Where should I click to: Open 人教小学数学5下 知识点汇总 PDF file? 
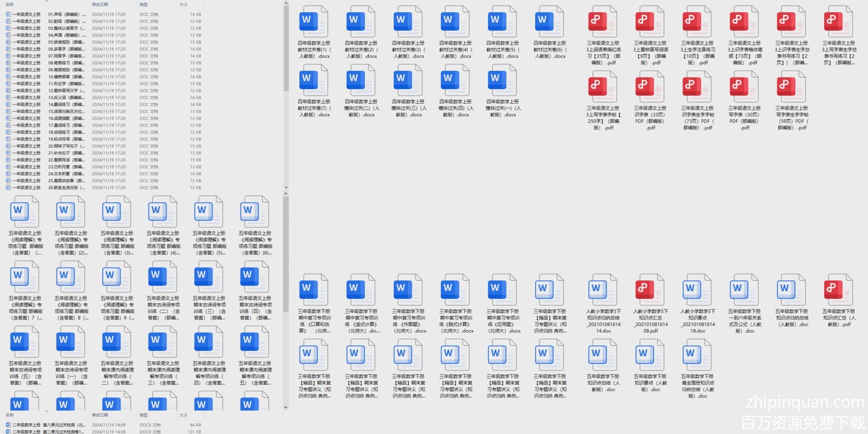click(x=650, y=290)
